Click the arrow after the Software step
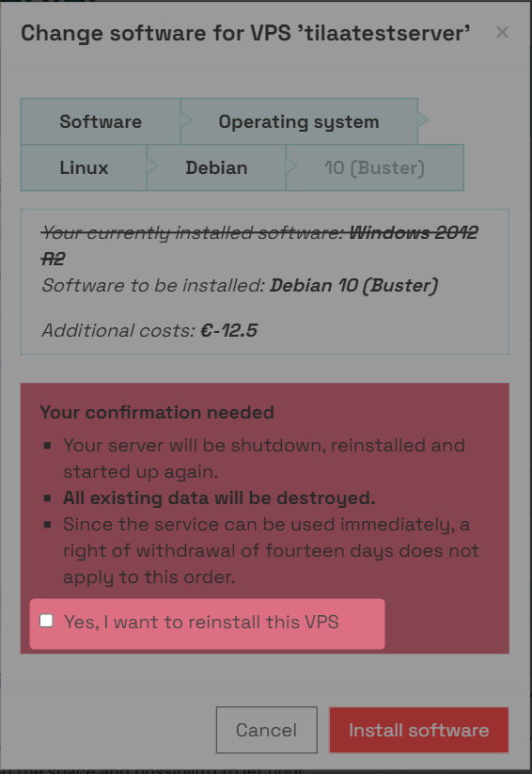This screenshot has height=774, width=532. coord(186,120)
